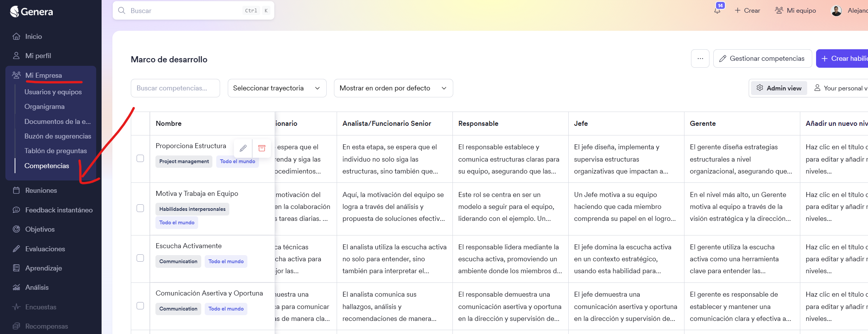Open the Mostrar en orden por defecto dropdown

(393, 88)
